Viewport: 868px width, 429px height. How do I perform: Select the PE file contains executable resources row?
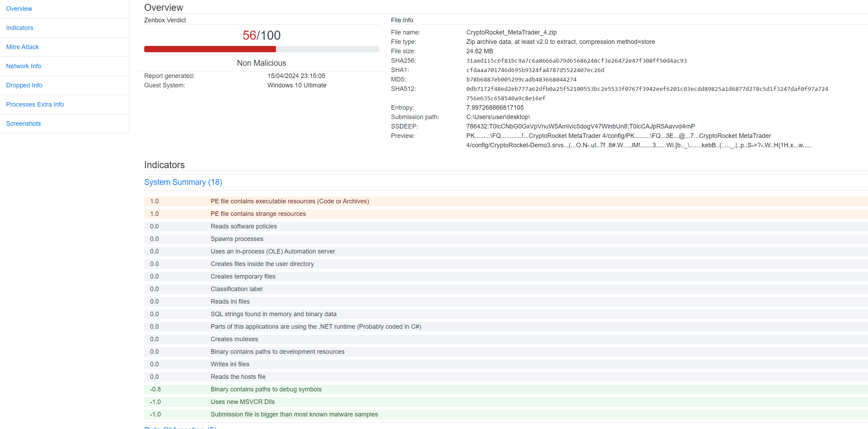tap(290, 201)
